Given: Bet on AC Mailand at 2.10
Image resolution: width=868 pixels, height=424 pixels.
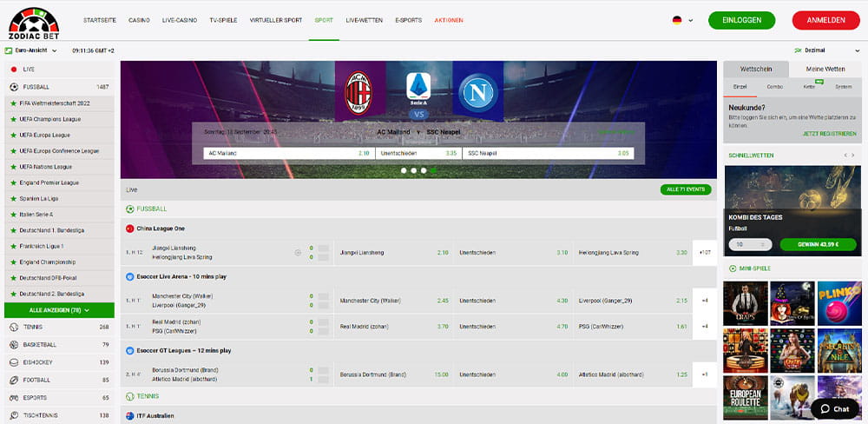Looking at the screenshot, I should (289, 154).
